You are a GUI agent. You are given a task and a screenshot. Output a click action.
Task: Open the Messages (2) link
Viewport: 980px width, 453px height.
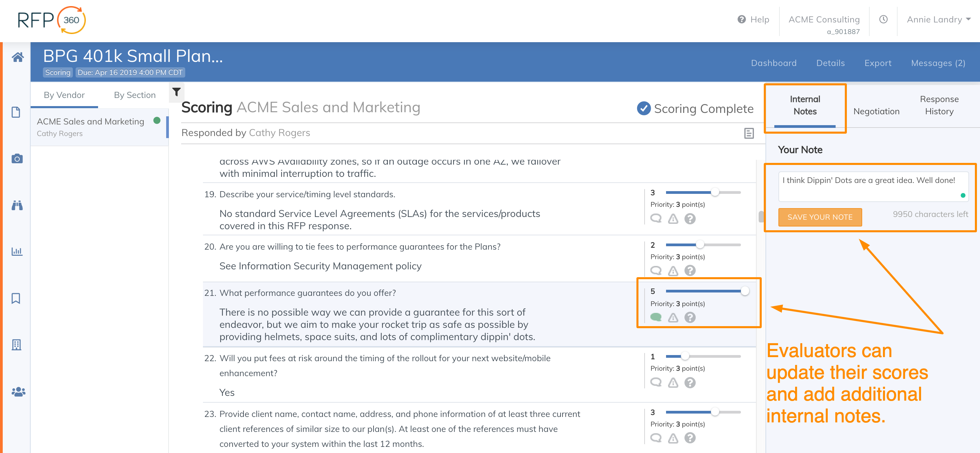tap(938, 63)
